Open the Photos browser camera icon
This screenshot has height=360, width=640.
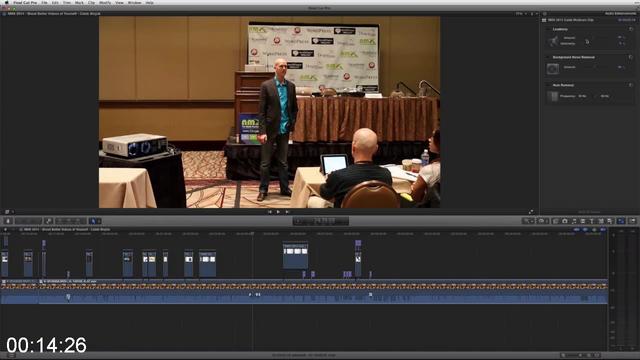[x=565, y=221]
